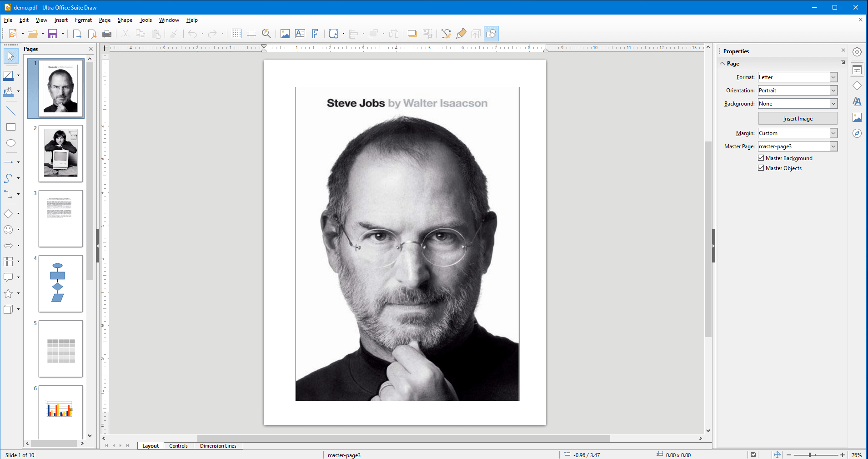Click the Zoom & Pan icon

(266, 34)
